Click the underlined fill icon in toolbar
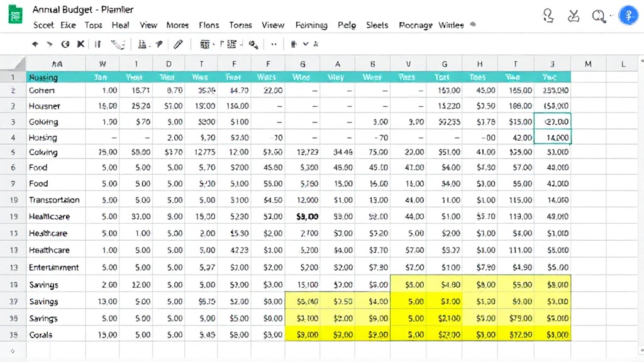This screenshot has height=362, width=644. click(142, 45)
